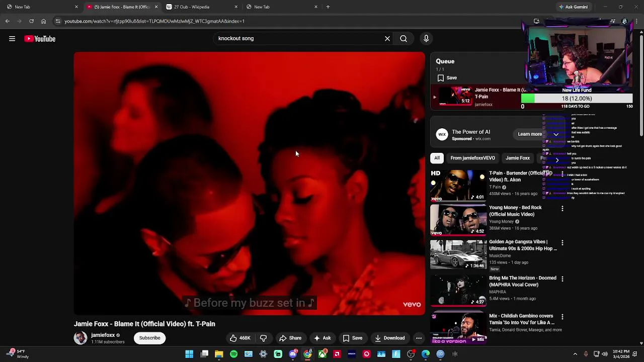Open AMD Software from the taskbar

tap(337, 354)
